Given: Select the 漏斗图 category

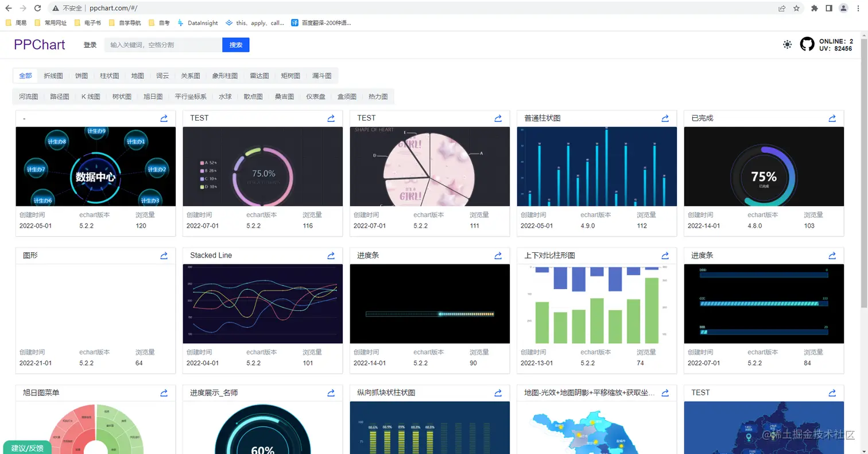Looking at the screenshot, I should [321, 76].
